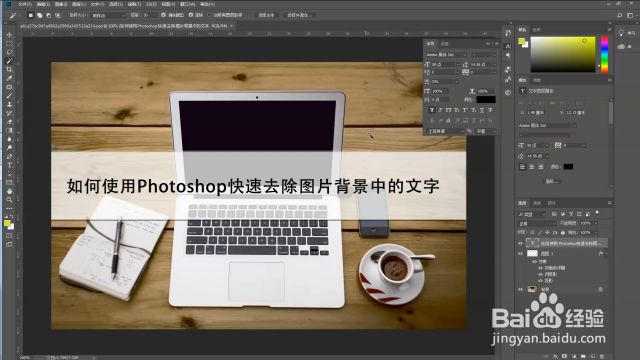Screen dimensions: 640x360
Task: Click the yellow color picker field
Action: [x=563, y=55]
